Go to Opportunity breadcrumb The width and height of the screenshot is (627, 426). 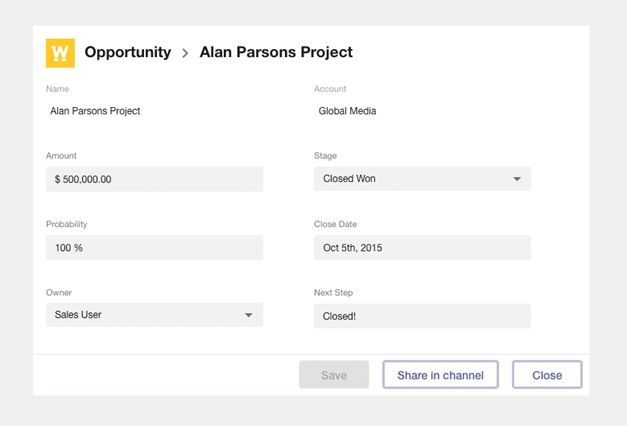128,52
